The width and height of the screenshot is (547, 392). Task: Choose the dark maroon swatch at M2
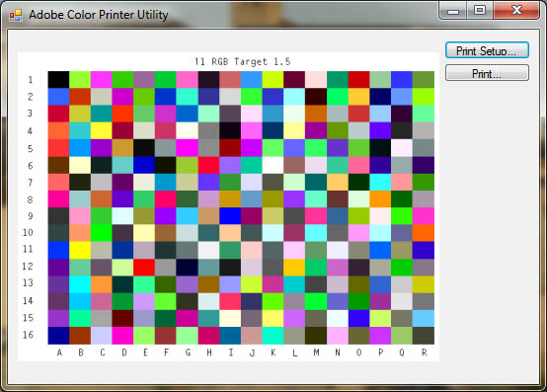pos(316,97)
